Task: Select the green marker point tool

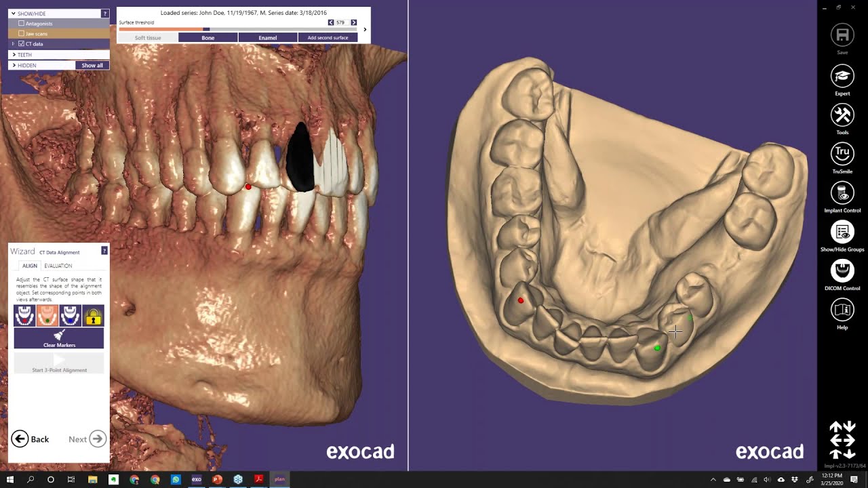Action: tap(47, 316)
